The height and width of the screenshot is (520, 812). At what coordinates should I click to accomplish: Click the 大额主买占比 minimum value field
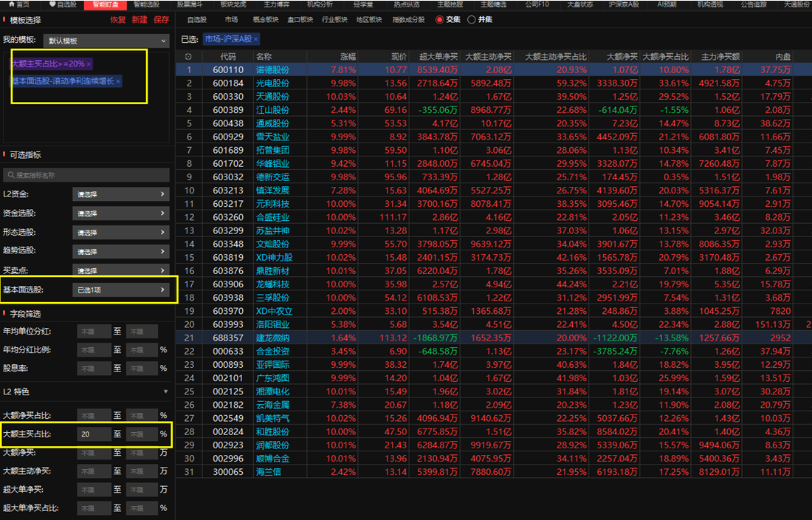click(93, 434)
